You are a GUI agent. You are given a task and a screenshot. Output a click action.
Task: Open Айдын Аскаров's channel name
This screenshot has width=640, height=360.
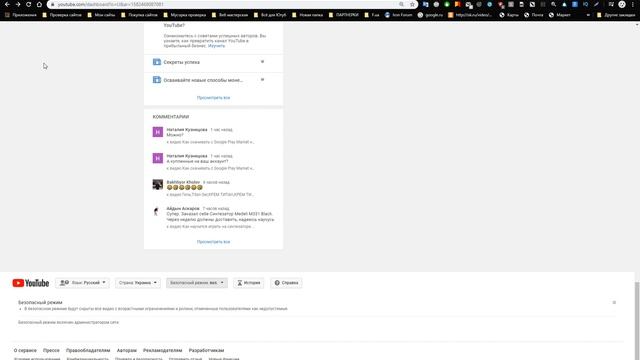tap(183, 209)
